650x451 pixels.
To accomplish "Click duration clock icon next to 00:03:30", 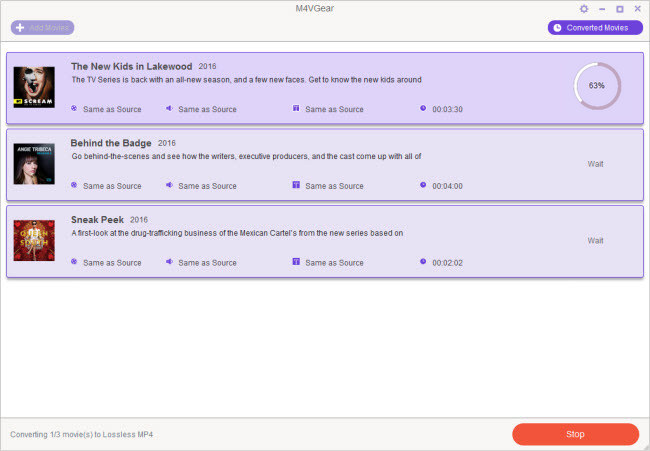I will (423, 108).
